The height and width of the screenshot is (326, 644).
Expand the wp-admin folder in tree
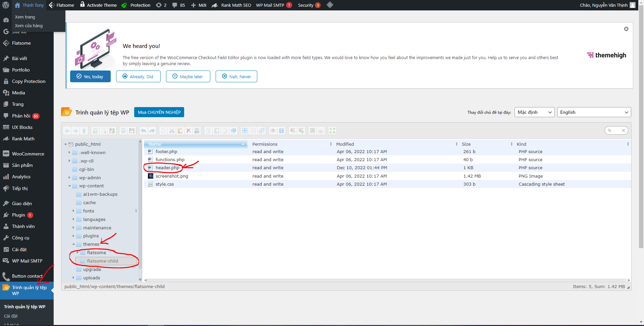(69, 178)
